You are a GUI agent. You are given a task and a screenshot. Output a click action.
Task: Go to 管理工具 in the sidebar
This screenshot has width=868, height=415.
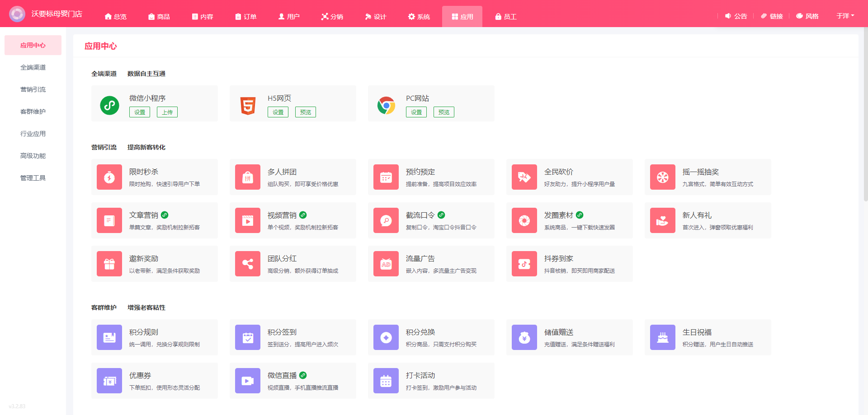[x=33, y=178]
